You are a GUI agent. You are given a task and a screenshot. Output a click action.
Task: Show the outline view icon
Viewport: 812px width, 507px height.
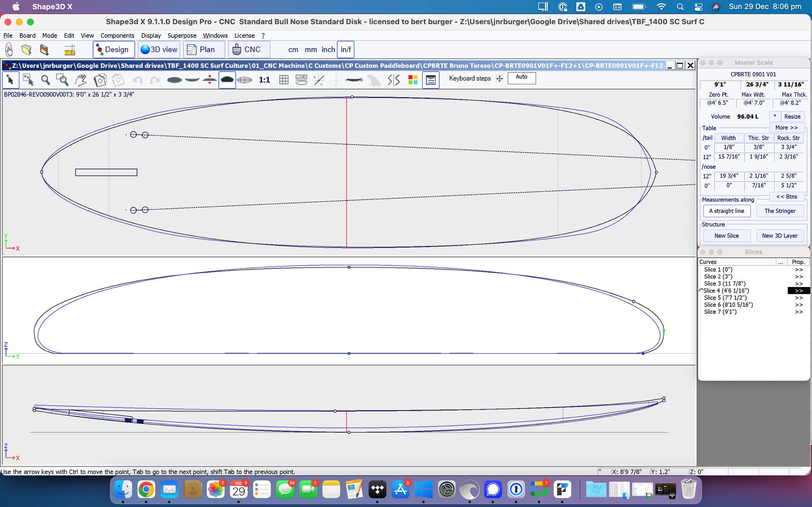(174, 80)
